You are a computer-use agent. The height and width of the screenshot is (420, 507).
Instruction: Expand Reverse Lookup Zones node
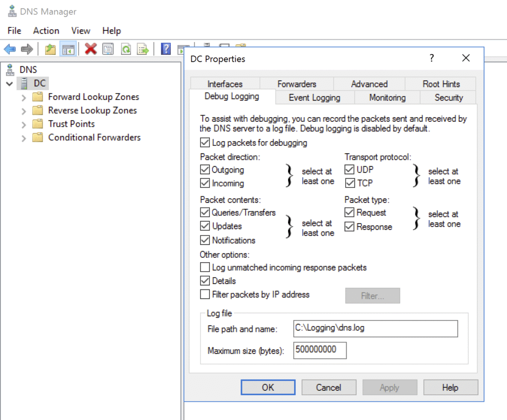pyautogui.click(x=24, y=111)
